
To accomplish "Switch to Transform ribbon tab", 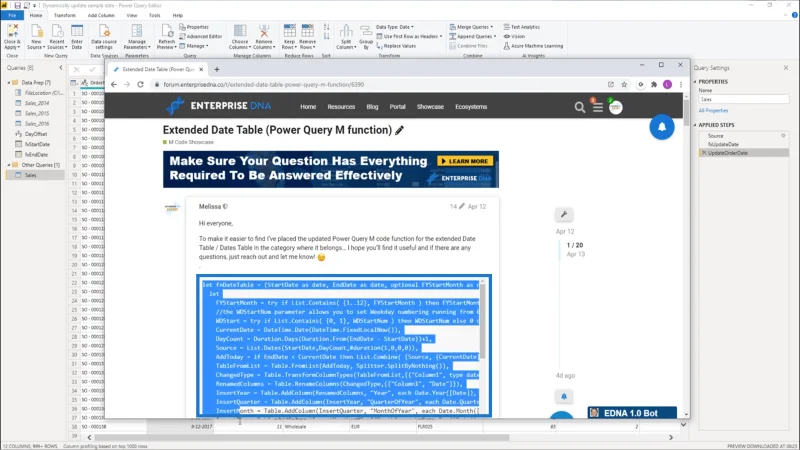I will (x=64, y=15).
